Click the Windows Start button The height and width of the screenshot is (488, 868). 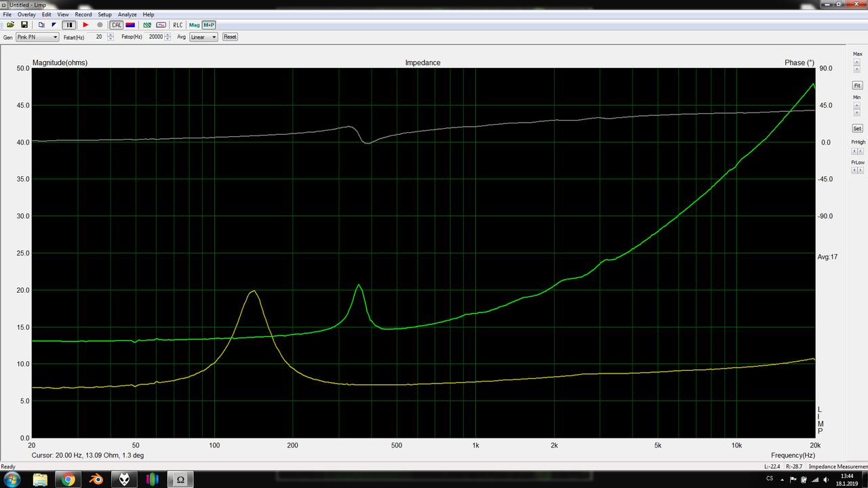pyautogui.click(x=14, y=479)
